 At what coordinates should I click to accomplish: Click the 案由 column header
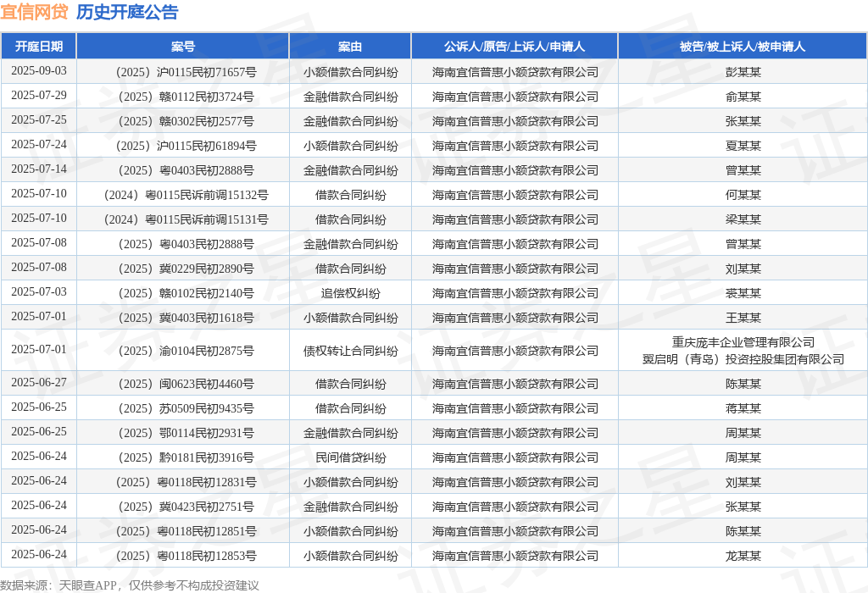[x=350, y=47]
